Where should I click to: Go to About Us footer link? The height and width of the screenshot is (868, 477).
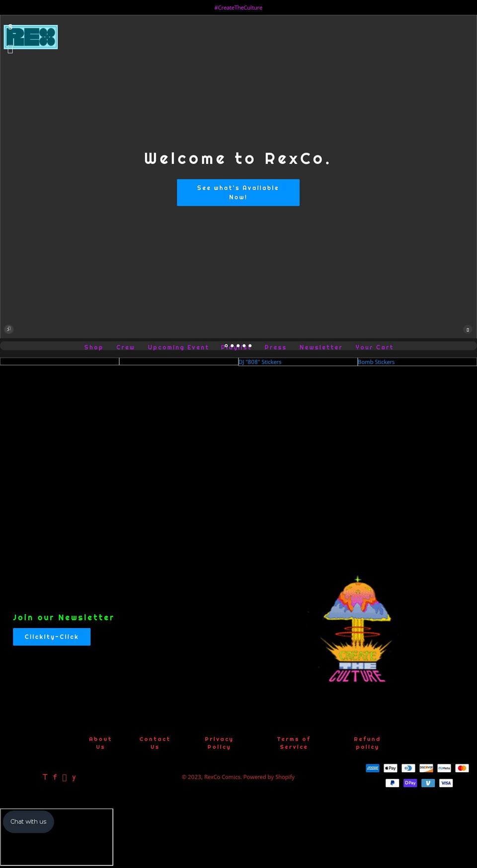[100, 743]
